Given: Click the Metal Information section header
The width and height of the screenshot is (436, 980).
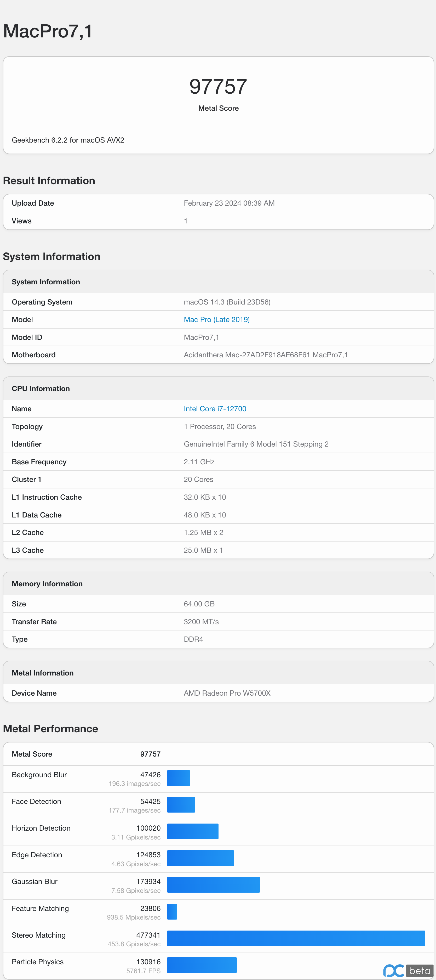Looking at the screenshot, I should 43,673.
